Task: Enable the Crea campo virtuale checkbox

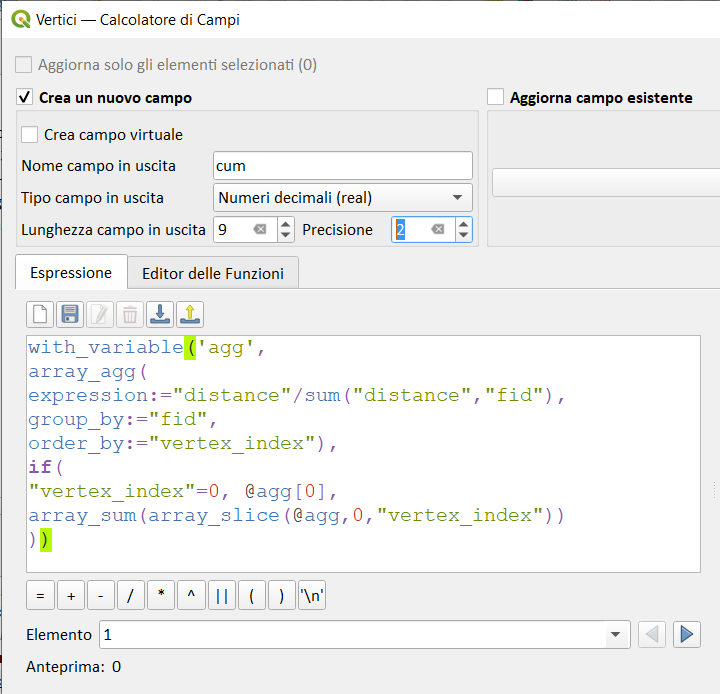Action: [30, 135]
